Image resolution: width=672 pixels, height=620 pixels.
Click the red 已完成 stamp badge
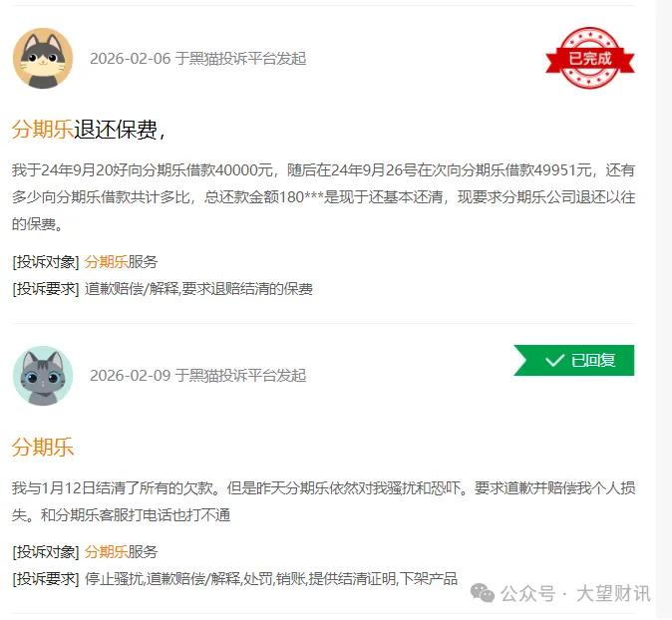tap(589, 58)
